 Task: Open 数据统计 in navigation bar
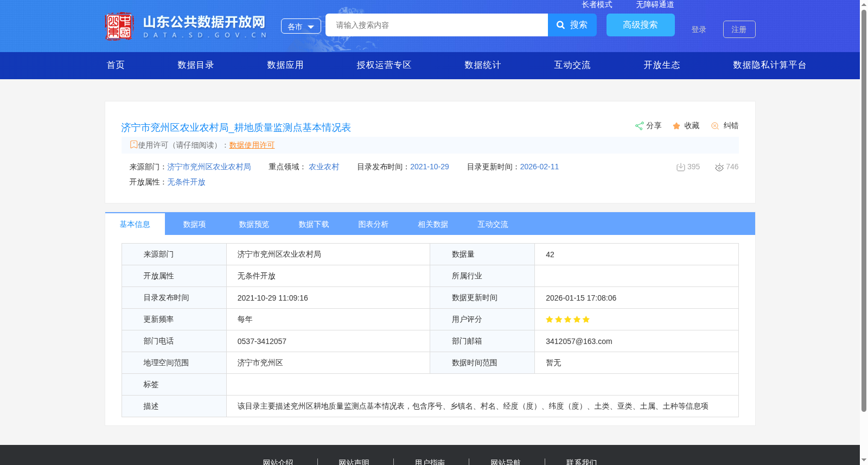click(483, 65)
